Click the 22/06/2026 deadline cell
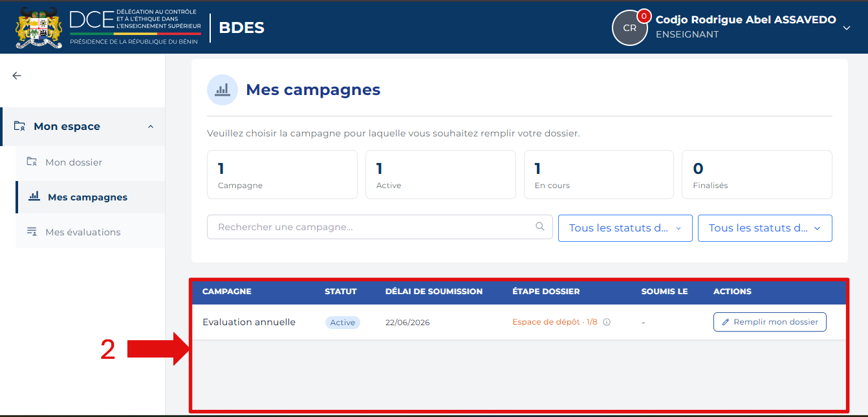Image resolution: width=868 pixels, height=417 pixels. tap(407, 323)
